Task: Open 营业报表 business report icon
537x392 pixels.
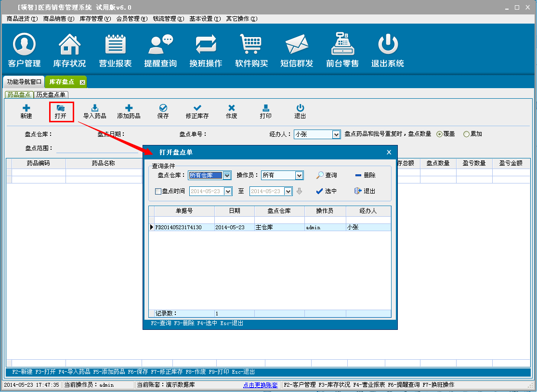Action: pos(115,45)
